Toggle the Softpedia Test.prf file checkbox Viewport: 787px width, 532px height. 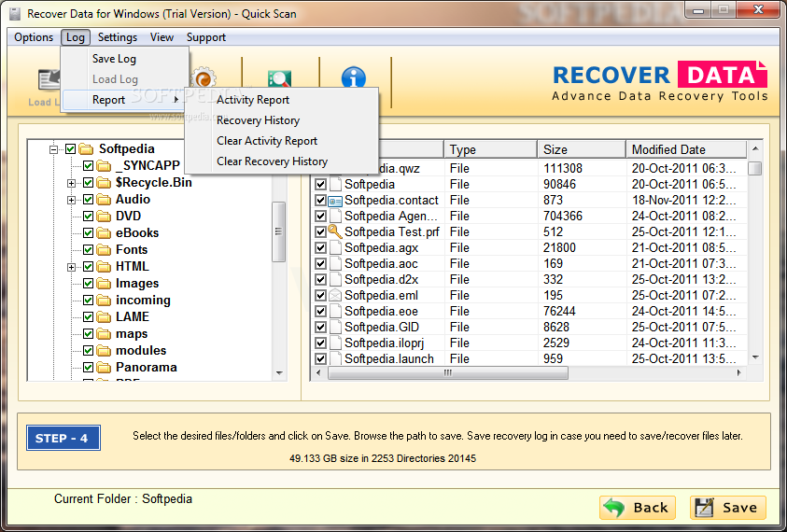(321, 232)
